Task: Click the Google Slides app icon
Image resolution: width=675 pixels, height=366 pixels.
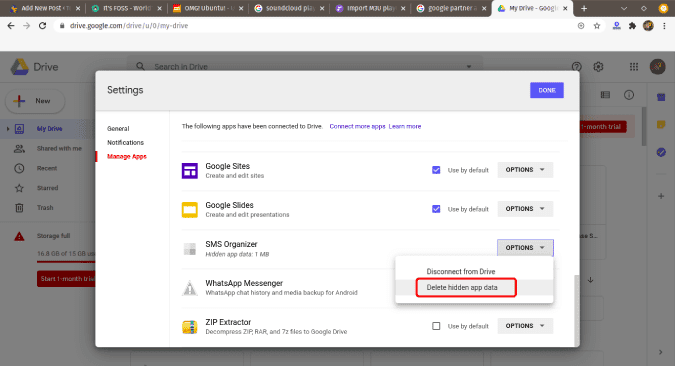Action: click(x=189, y=210)
